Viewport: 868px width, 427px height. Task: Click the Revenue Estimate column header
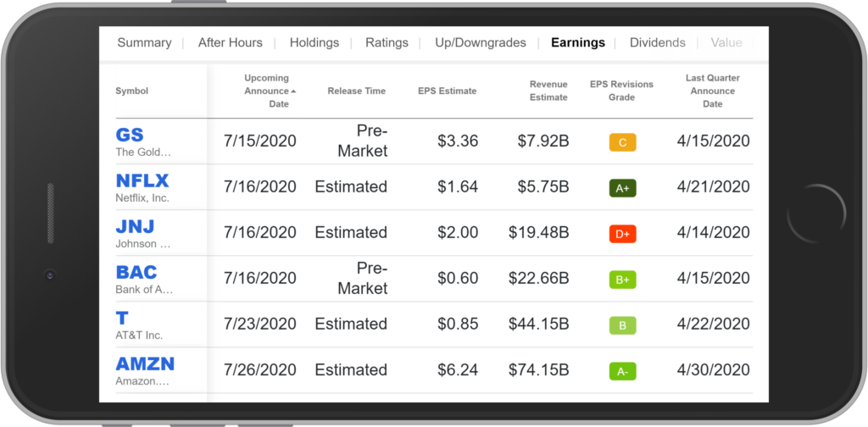[x=548, y=91]
